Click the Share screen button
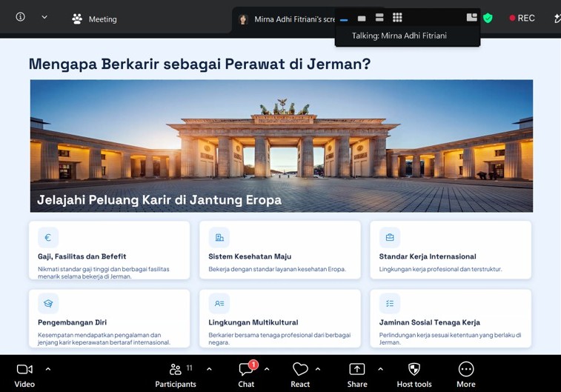561x392 pixels. (357, 376)
